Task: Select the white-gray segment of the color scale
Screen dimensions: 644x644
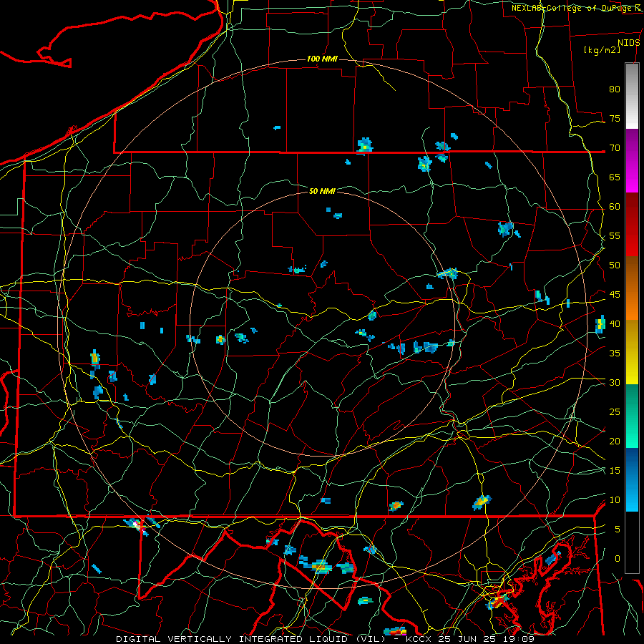Action: (632, 96)
